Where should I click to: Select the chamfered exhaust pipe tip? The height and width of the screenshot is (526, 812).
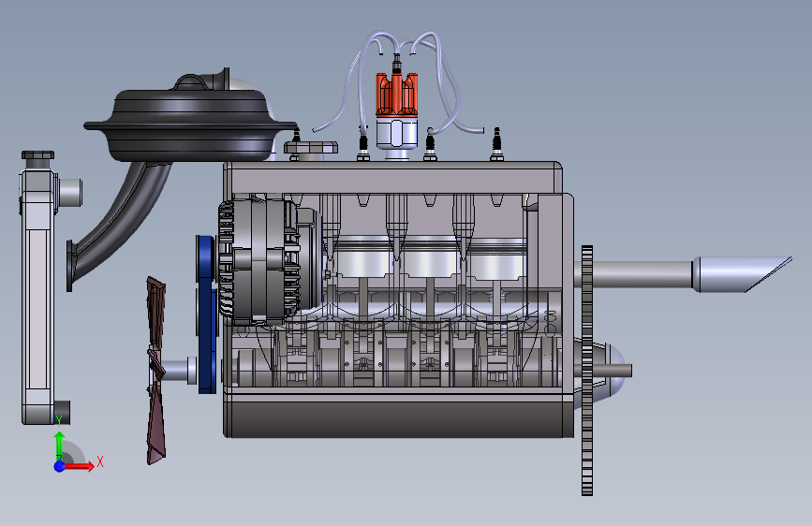tap(742, 274)
